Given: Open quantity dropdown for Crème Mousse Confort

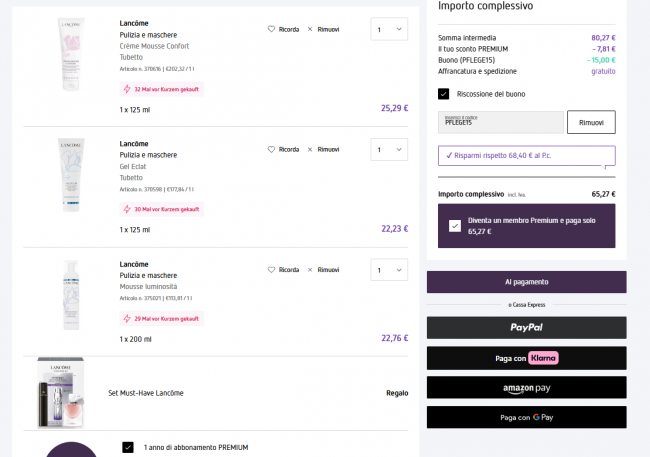Looking at the screenshot, I should tap(388, 30).
